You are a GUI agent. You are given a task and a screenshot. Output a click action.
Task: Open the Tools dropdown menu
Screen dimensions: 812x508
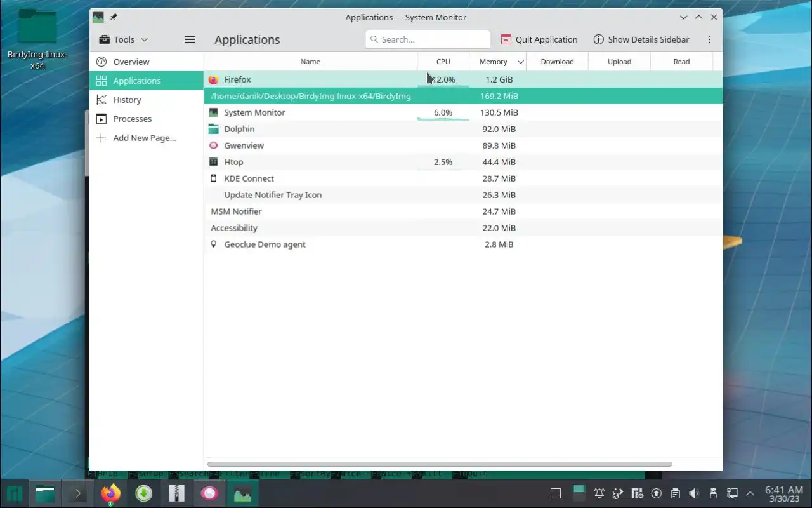(123, 39)
